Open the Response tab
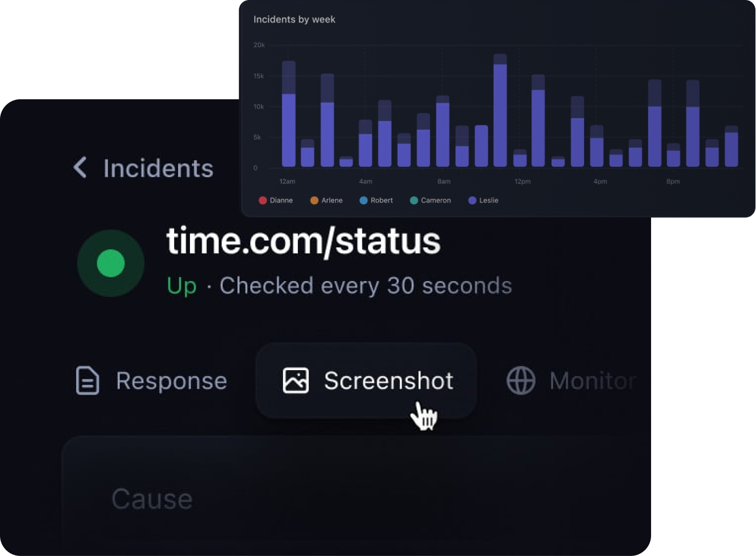756x556 pixels. click(152, 381)
